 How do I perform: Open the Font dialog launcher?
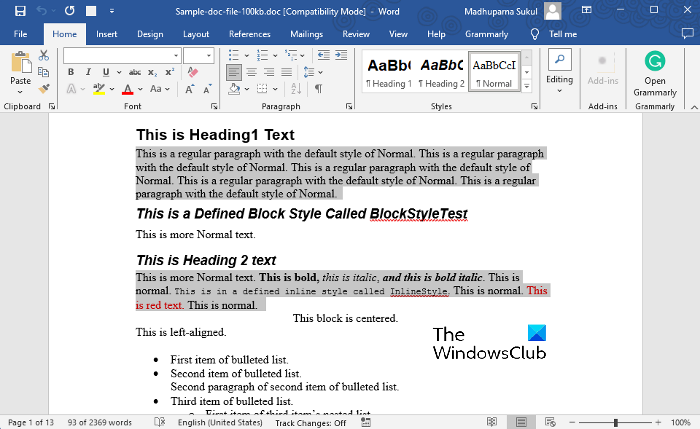pos(214,106)
